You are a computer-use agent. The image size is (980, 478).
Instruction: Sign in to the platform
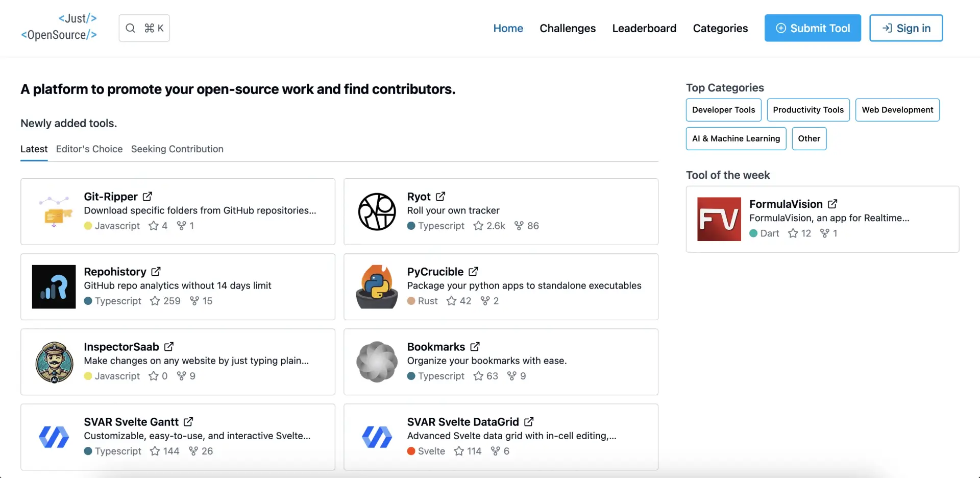pos(906,28)
